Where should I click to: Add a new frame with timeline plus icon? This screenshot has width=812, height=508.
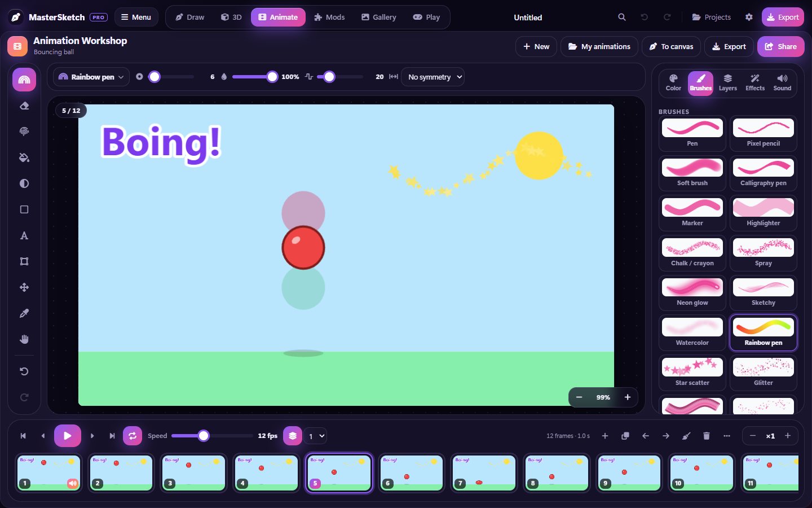point(605,436)
